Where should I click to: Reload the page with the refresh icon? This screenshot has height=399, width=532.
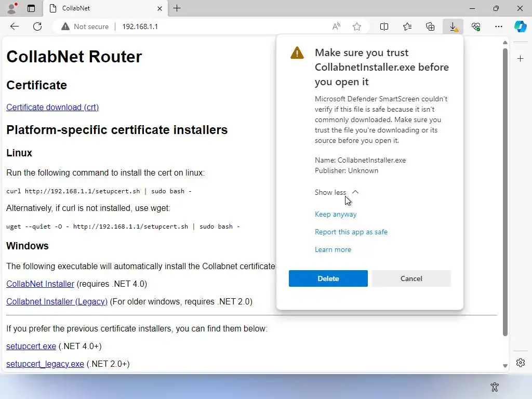pos(37,26)
